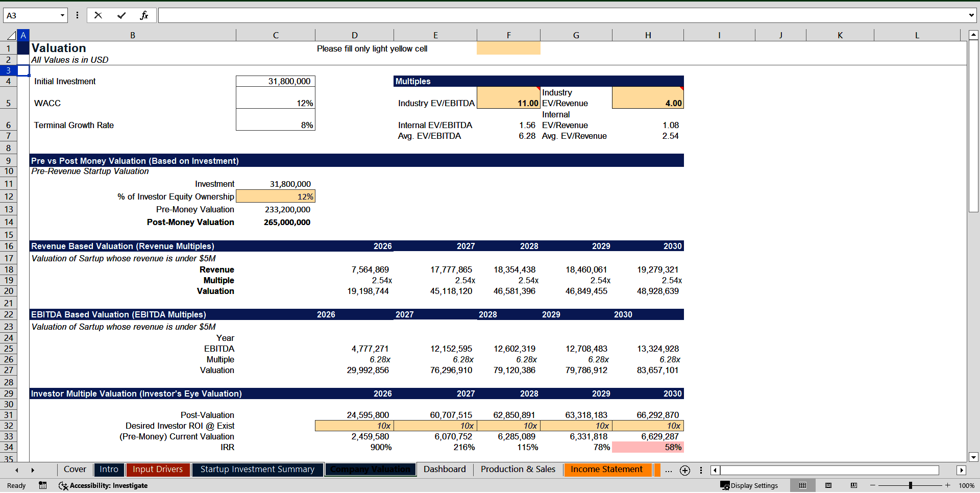The height and width of the screenshot is (493, 980).
Task: Click inside the formula bar input
Action: [561, 15]
